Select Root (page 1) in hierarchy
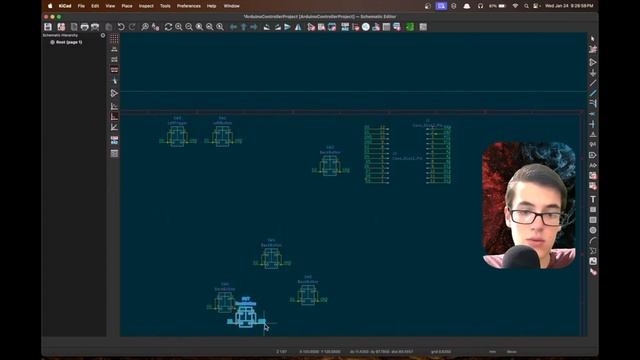The width and height of the screenshot is (640, 360). point(69,42)
